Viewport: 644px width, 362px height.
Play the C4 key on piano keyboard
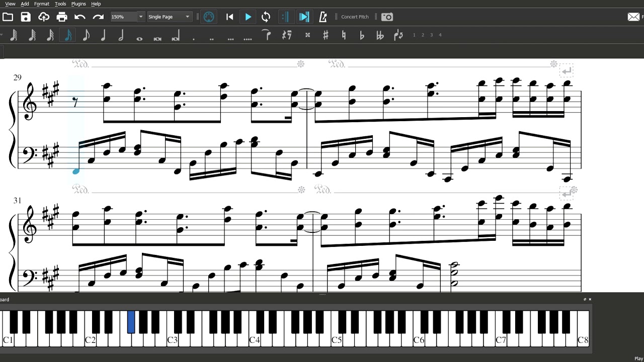[x=255, y=340]
